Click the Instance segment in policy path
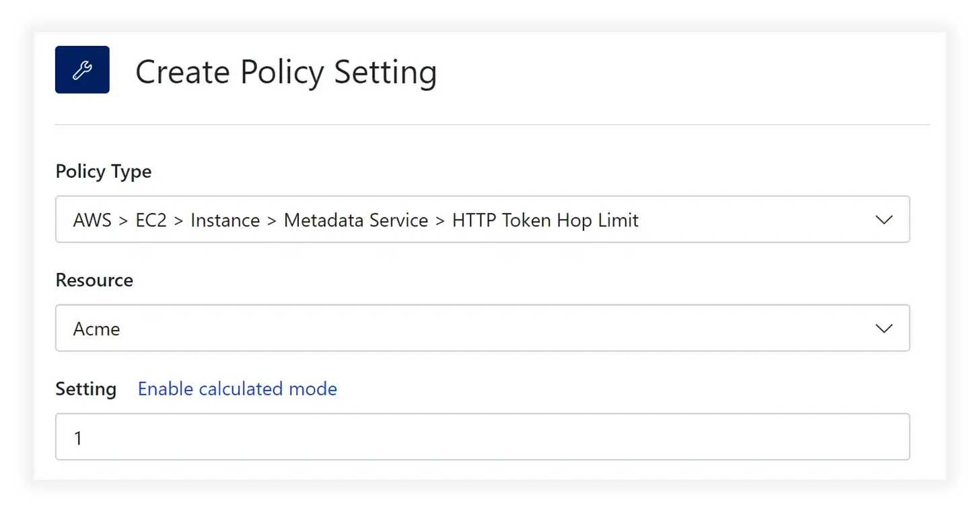The image size is (980, 512). click(225, 220)
